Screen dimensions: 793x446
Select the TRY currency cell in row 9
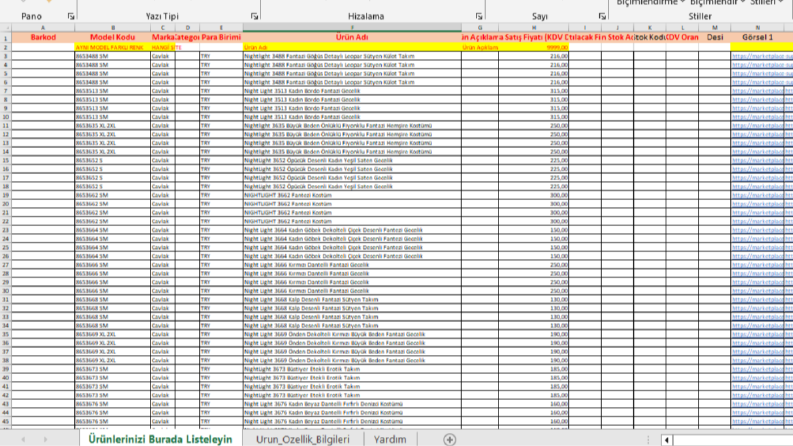pyautogui.click(x=221, y=108)
